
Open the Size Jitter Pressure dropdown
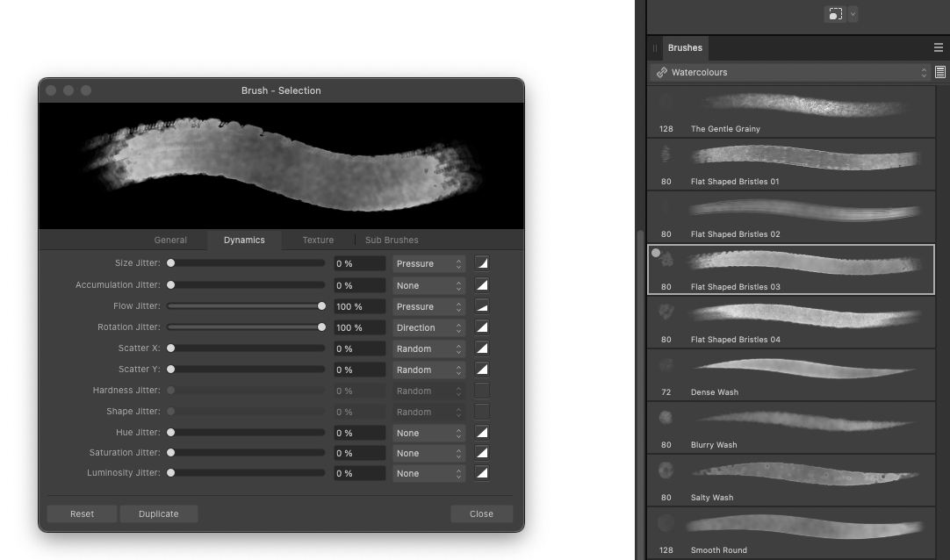[428, 263]
